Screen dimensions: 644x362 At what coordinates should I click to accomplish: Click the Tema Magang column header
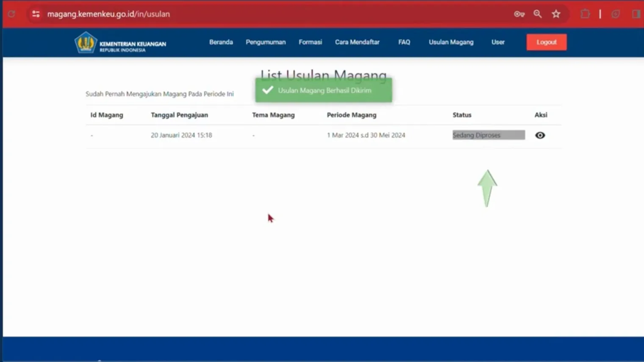pos(273,115)
